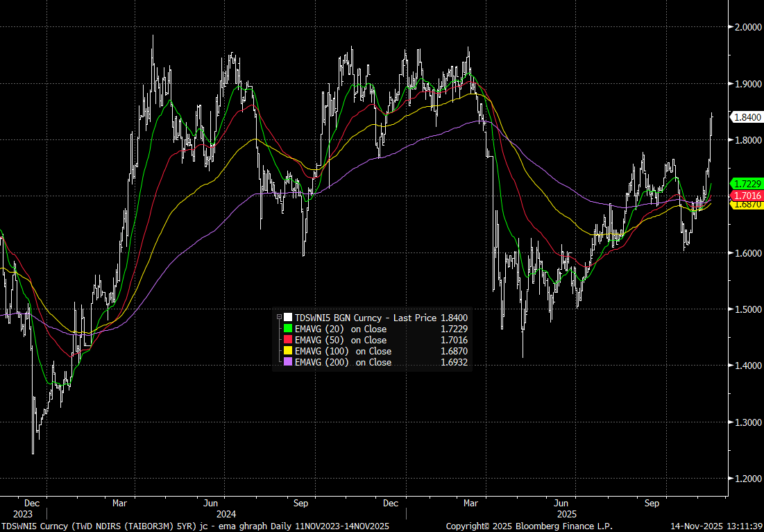Click the white TDSWNI5 Last Price swatch
The height and width of the screenshot is (532, 764).
pyautogui.click(x=288, y=318)
